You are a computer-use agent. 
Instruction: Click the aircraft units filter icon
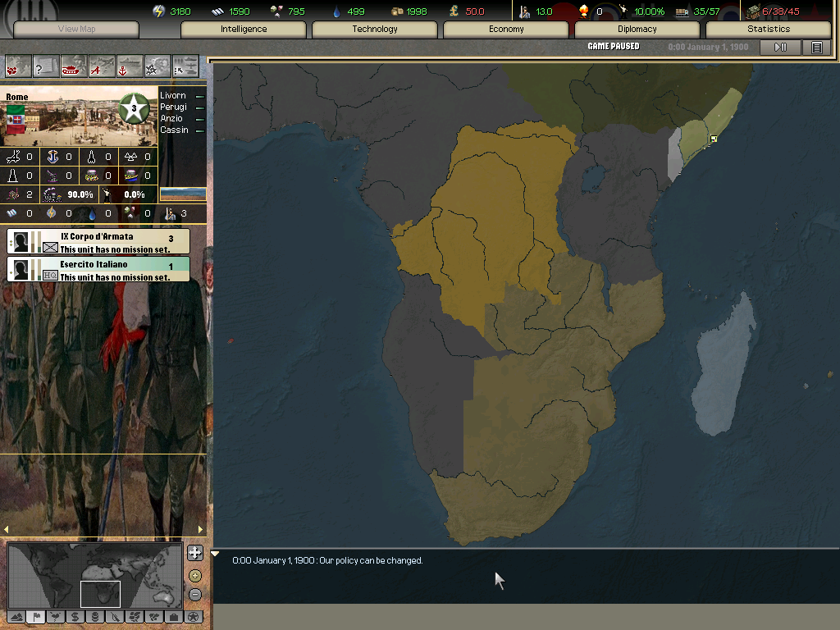[x=102, y=66]
